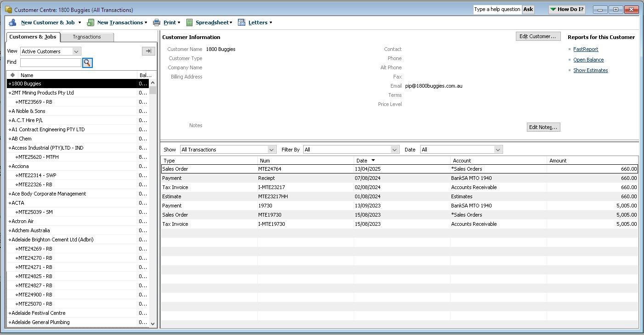
Task: Select customer Acciona
Action: point(78,166)
